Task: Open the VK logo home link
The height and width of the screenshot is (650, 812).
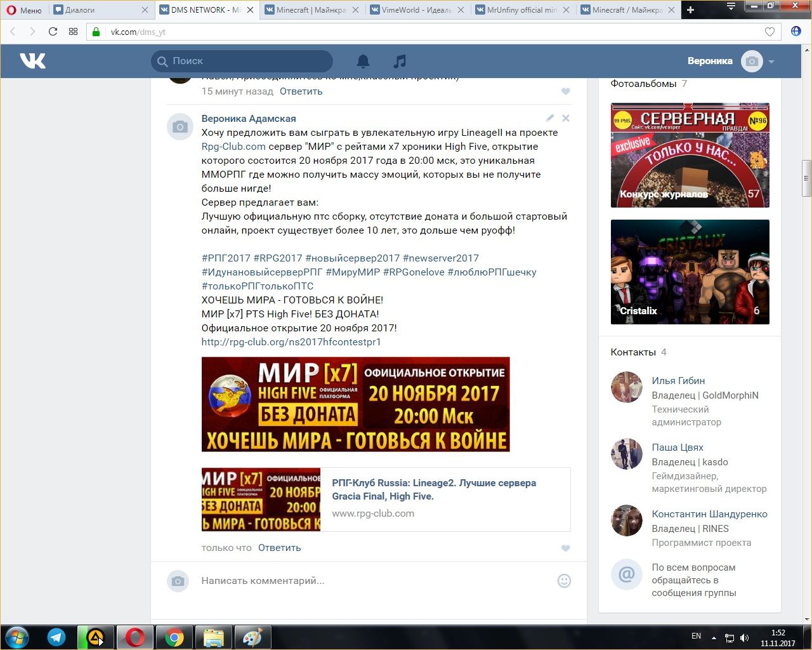Action: pos(32,61)
